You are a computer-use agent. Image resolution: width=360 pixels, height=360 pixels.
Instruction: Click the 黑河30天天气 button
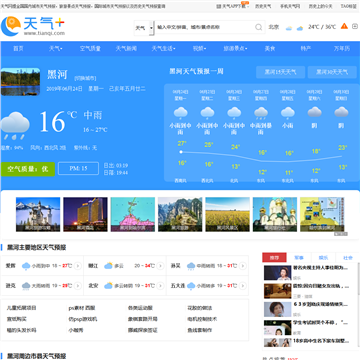point(332,72)
